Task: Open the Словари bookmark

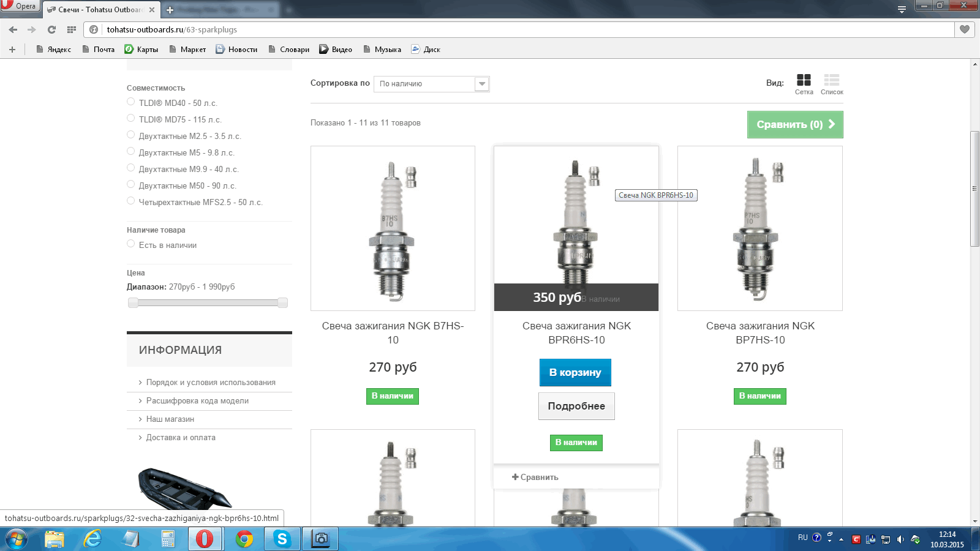Action: pyautogui.click(x=289, y=50)
